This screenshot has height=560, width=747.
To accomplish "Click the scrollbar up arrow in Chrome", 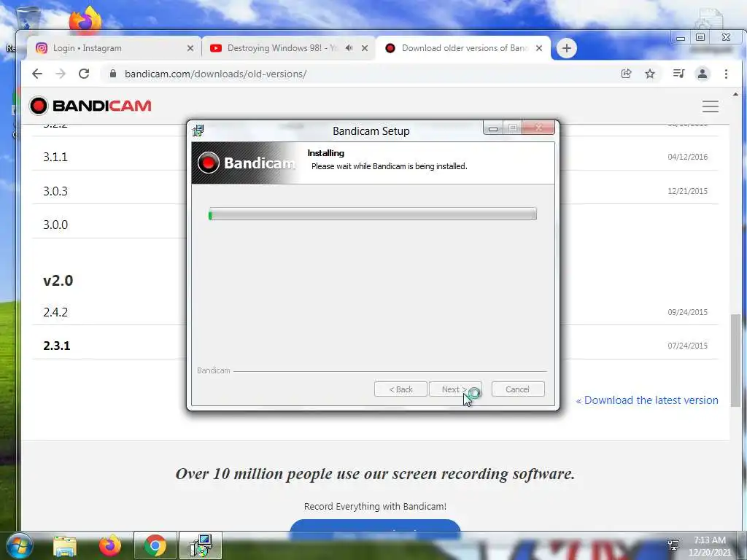I will pyautogui.click(x=736, y=94).
